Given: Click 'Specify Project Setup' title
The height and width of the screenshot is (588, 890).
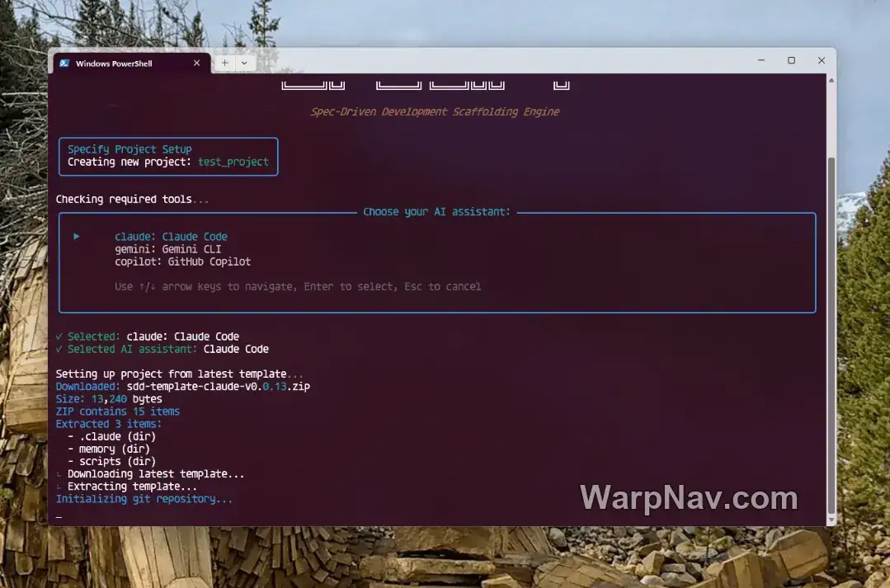Looking at the screenshot, I should coord(130,149).
